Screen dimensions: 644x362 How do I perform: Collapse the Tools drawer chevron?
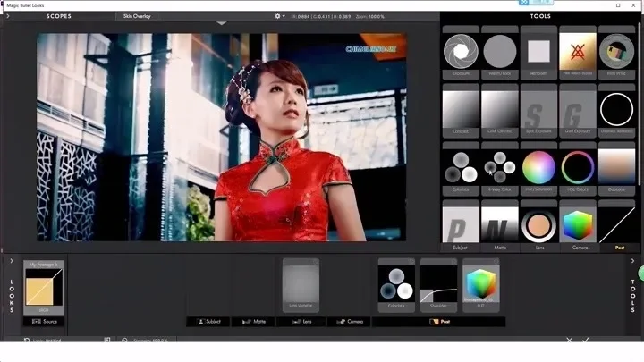click(x=632, y=261)
